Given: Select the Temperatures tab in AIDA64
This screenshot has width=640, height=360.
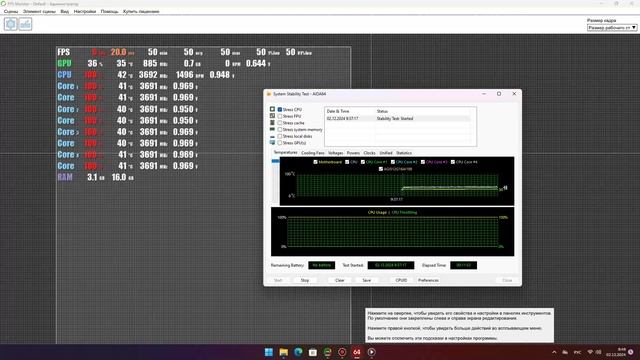Looking at the screenshot, I should click(x=285, y=153).
